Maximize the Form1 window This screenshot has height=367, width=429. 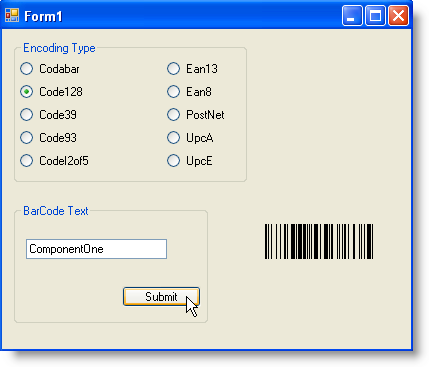tap(375, 15)
